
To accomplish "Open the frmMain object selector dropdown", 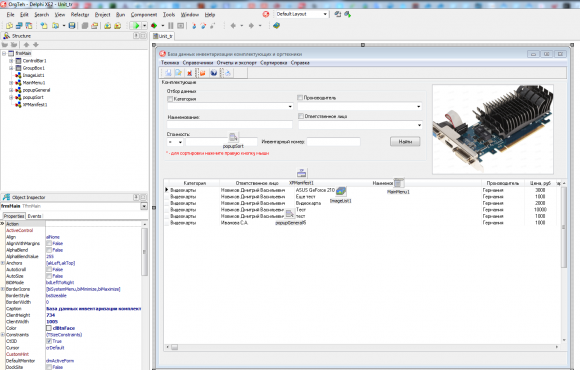I will coord(144,206).
